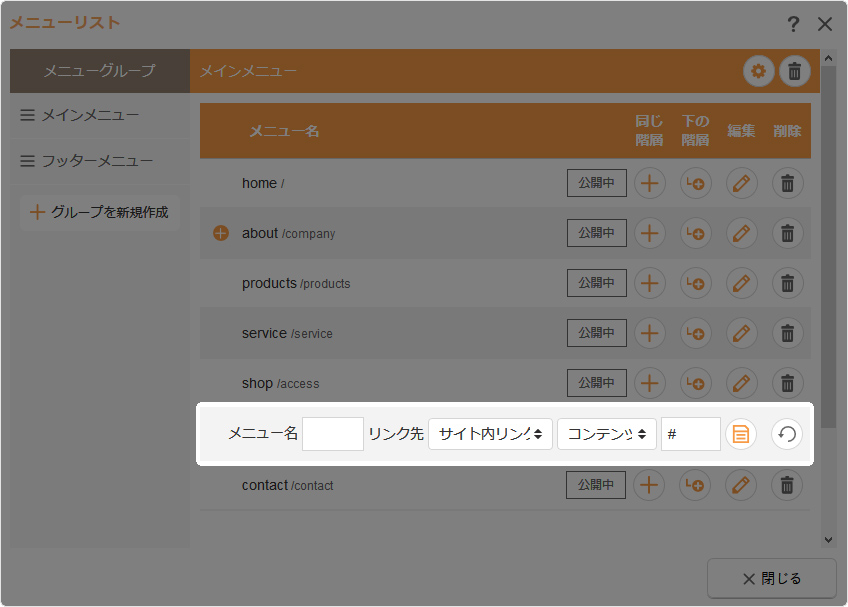The height and width of the screenshot is (607, 848).
Task: Toggle 公開中 status for about
Action: tap(597, 233)
